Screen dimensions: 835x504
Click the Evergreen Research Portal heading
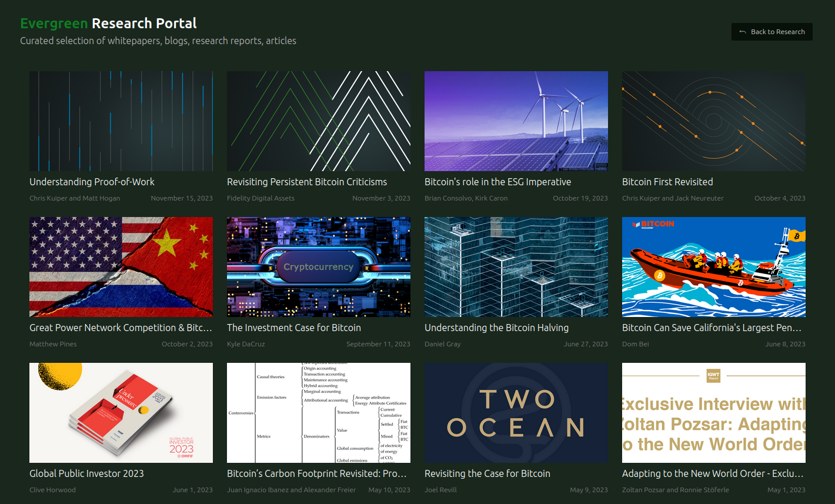coord(109,24)
